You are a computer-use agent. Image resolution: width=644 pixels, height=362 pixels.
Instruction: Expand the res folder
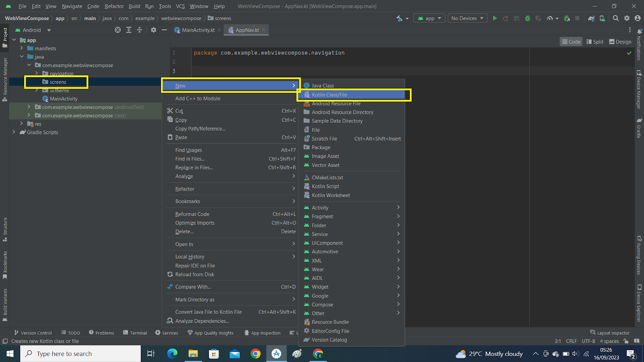[22, 124]
